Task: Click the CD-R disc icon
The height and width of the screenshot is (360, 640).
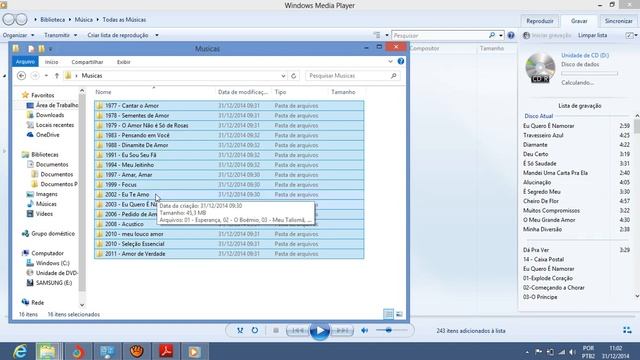Action: pyautogui.click(x=540, y=68)
